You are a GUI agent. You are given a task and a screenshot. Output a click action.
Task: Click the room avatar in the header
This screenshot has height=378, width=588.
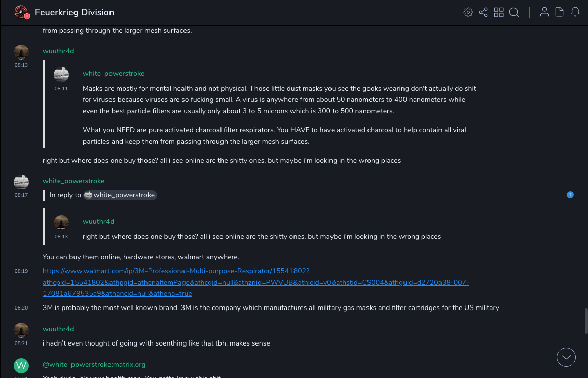click(21, 12)
